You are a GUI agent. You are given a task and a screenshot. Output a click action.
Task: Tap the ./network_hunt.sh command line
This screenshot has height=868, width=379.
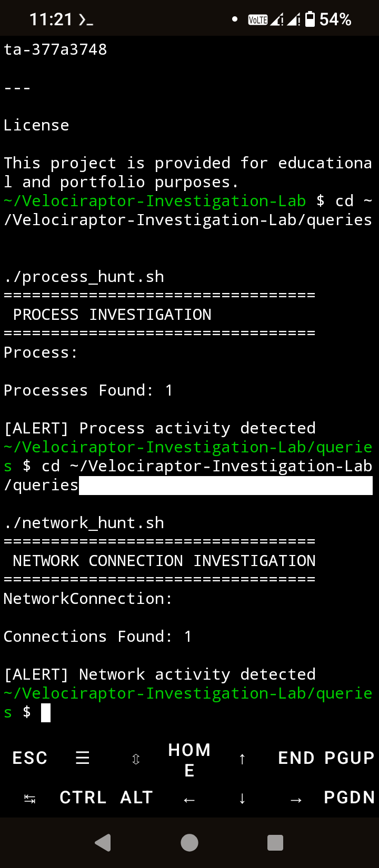(84, 523)
